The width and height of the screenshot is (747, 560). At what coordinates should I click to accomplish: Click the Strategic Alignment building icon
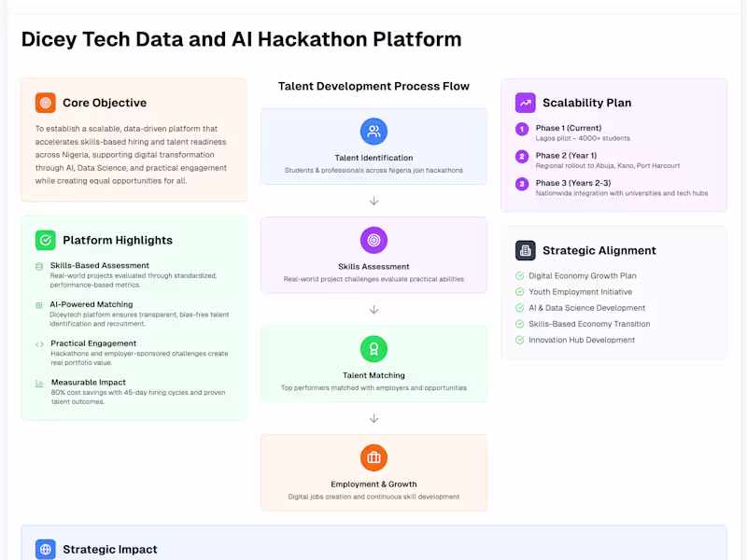pyautogui.click(x=526, y=250)
